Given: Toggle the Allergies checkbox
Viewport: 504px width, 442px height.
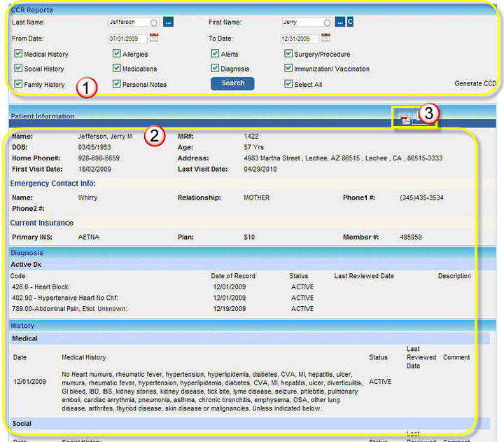Looking at the screenshot, I should pos(117,54).
